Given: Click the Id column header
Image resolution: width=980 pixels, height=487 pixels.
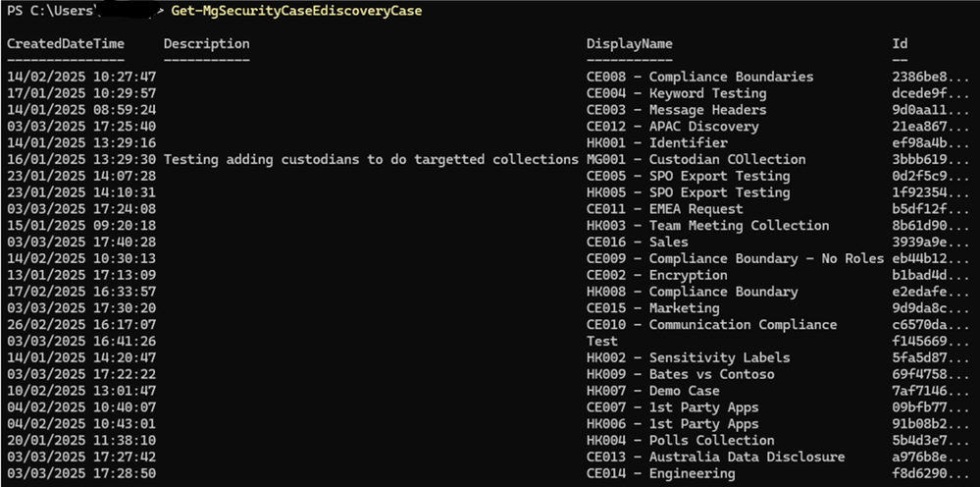Looking at the screenshot, I should coord(900,44).
